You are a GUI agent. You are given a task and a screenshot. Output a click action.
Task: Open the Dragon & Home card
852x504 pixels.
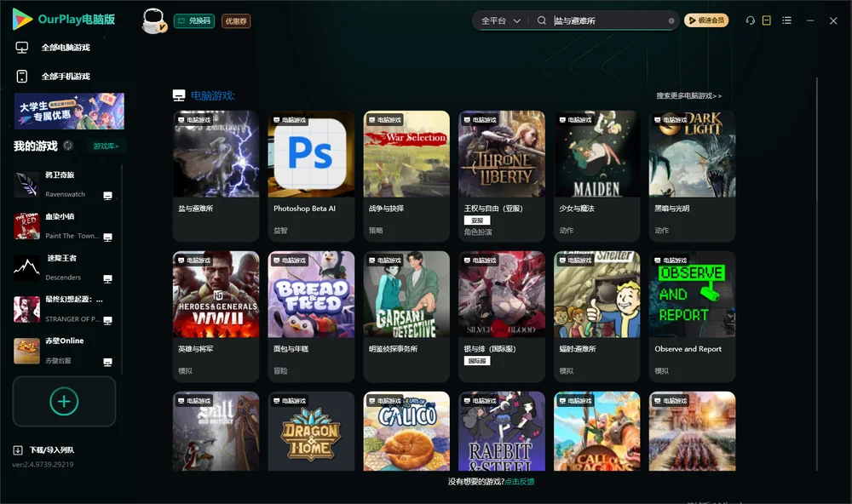pyautogui.click(x=311, y=432)
